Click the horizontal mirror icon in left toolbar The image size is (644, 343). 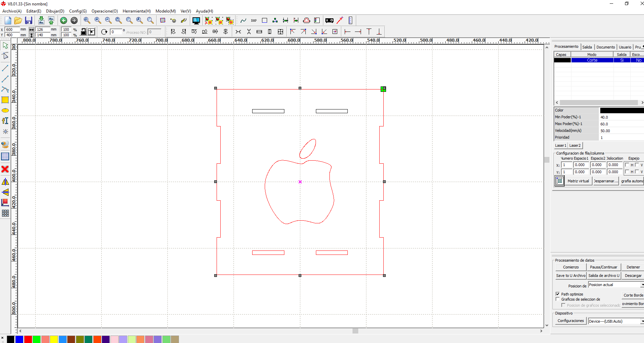(5, 182)
